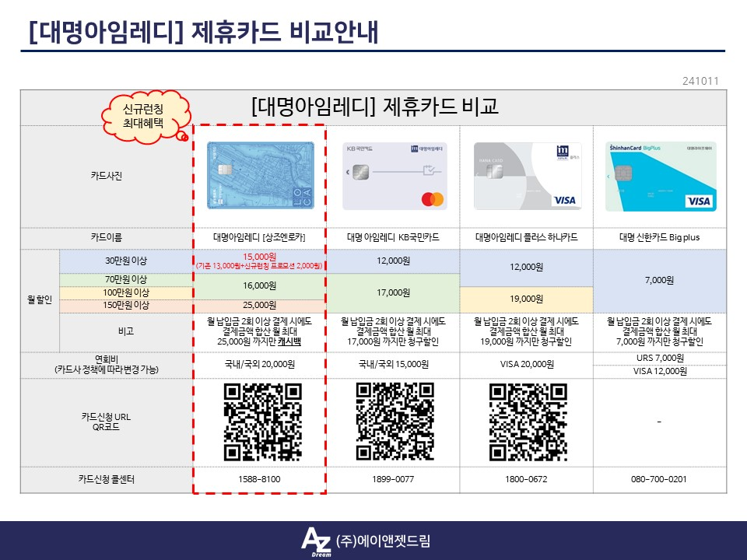Click 신한카드 7,000원 discount cell
The image size is (747, 560).
pyautogui.click(x=659, y=280)
